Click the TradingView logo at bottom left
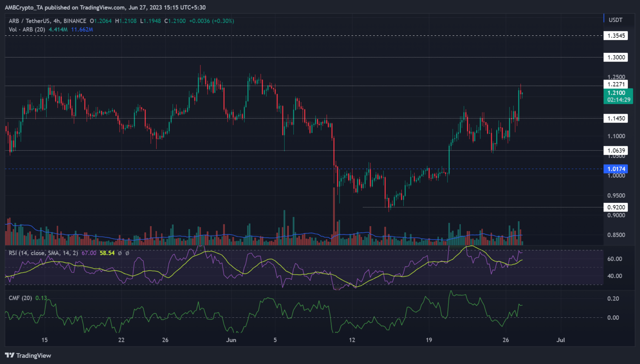 (x=28, y=355)
